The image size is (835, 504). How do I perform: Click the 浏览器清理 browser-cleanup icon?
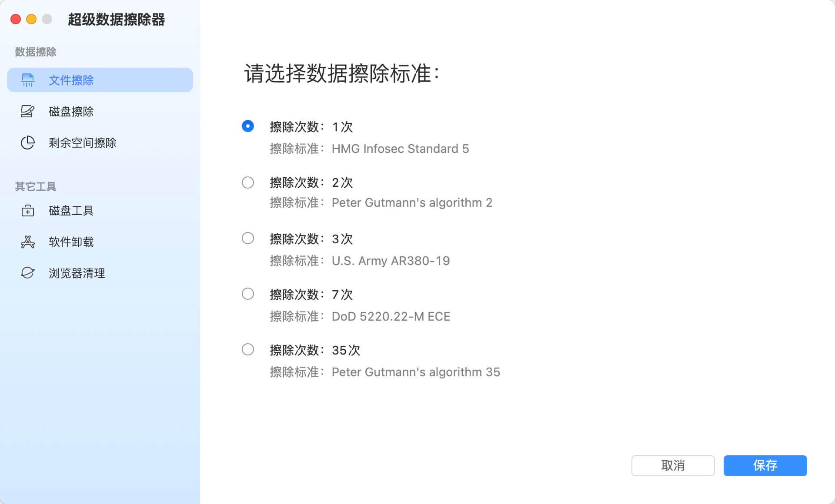(x=27, y=273)
